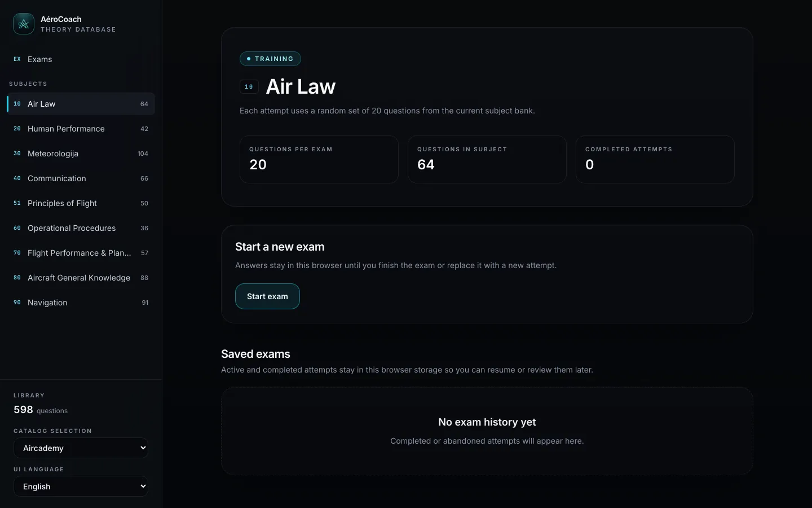Select Aircraft General Knowledge subject

pos(81,278)
